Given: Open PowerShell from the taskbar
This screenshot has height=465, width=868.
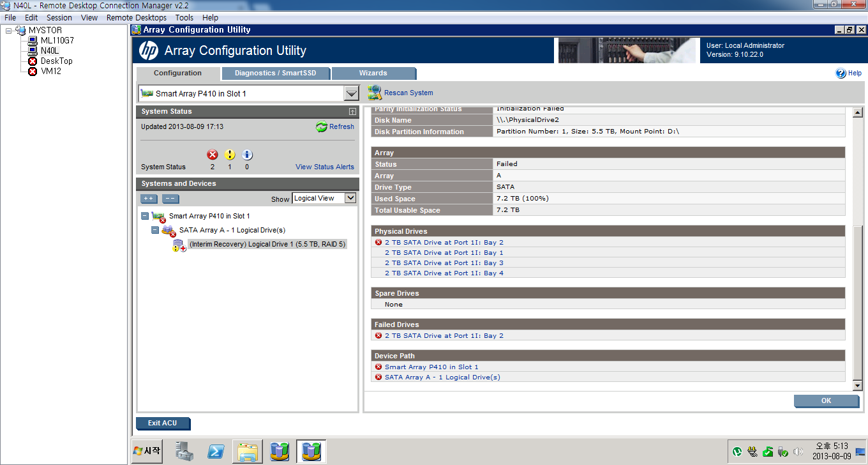Looking at the screenshot, I should (216, 451).
